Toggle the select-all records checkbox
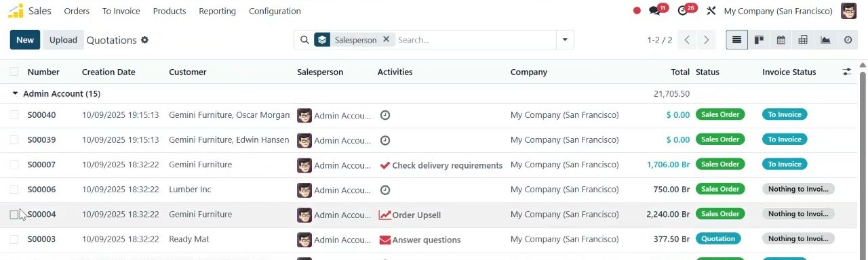Screen dimensions: 868x260 (x=14, y=72)
